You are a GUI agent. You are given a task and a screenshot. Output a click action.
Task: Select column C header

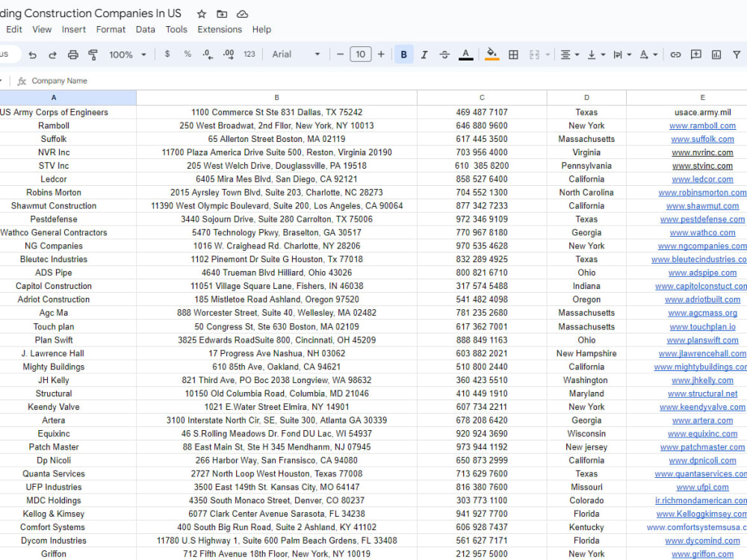pyautogui.click(x=482, y=98)
